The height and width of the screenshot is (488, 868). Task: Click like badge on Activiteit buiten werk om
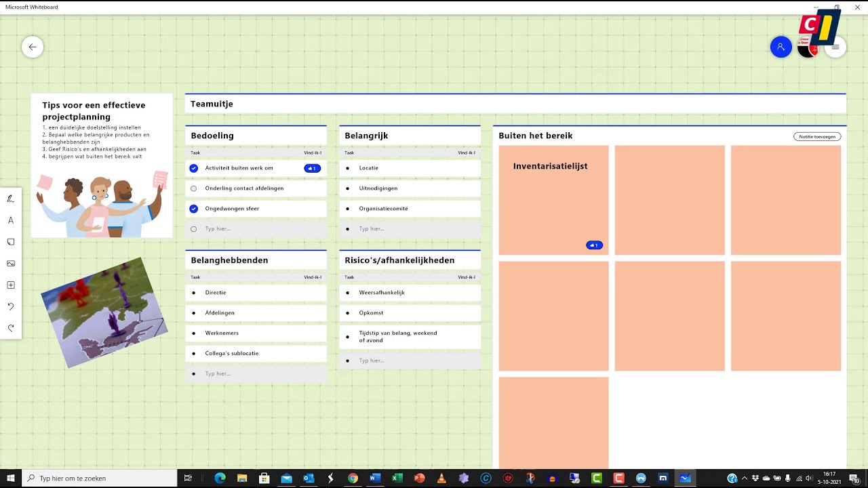[313, 168]
